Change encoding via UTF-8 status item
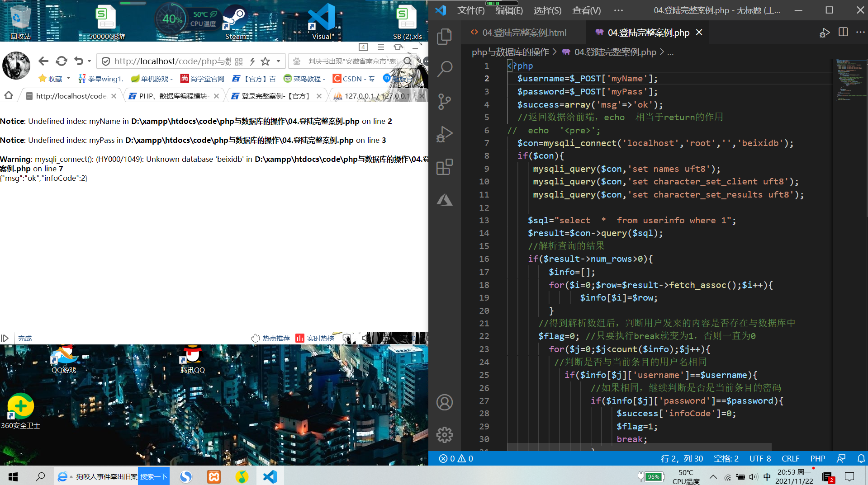 click(x=760, y=458)
